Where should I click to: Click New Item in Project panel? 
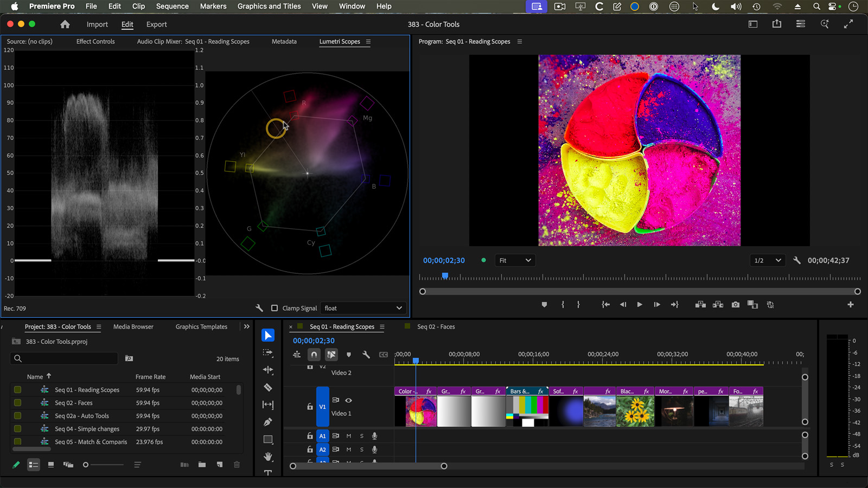(219, 465)
